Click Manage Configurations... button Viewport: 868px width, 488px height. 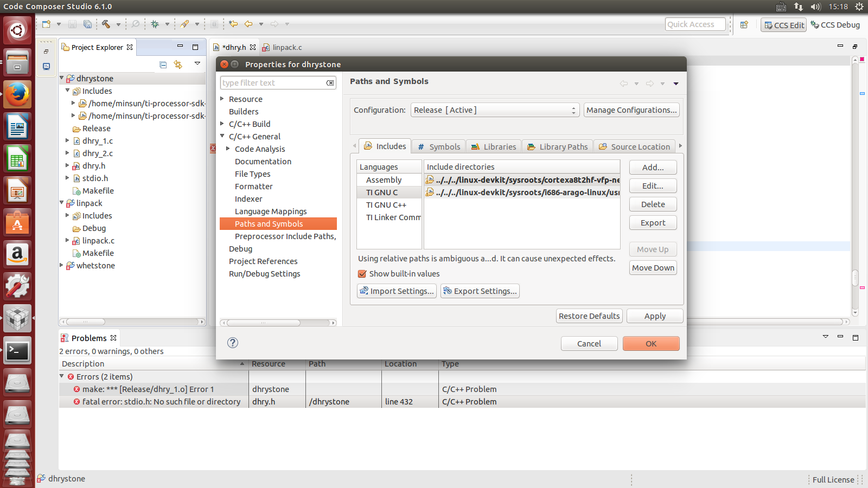[631, 110]
